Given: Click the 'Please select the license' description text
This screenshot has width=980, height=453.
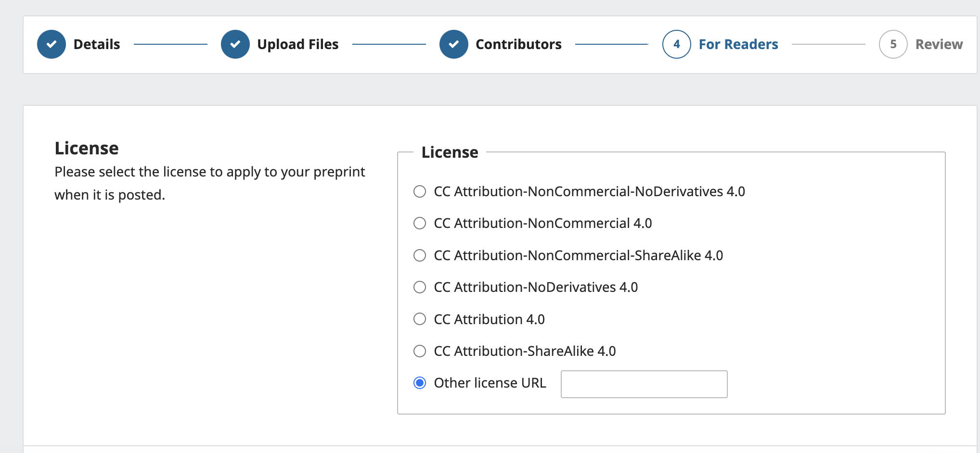Looking at the screenshot, I should click(210, 183).
